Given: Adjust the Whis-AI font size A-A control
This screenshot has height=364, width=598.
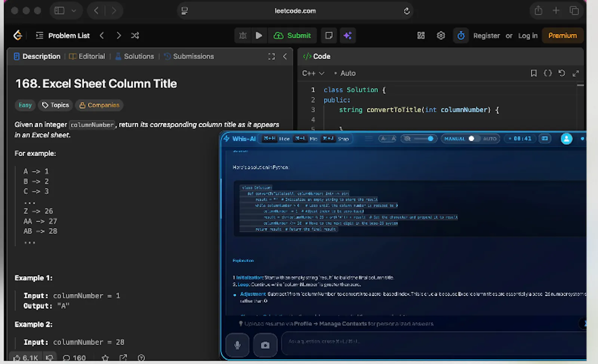Looking at the screenshot, I should [388, 139].
